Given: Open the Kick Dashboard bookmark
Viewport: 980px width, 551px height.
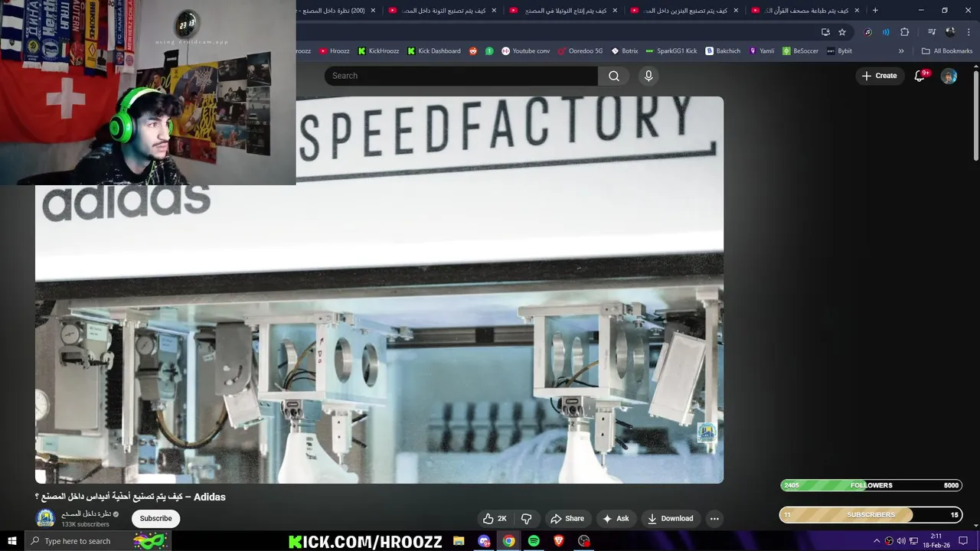Looking at the screenshot, I should point(434,51).
